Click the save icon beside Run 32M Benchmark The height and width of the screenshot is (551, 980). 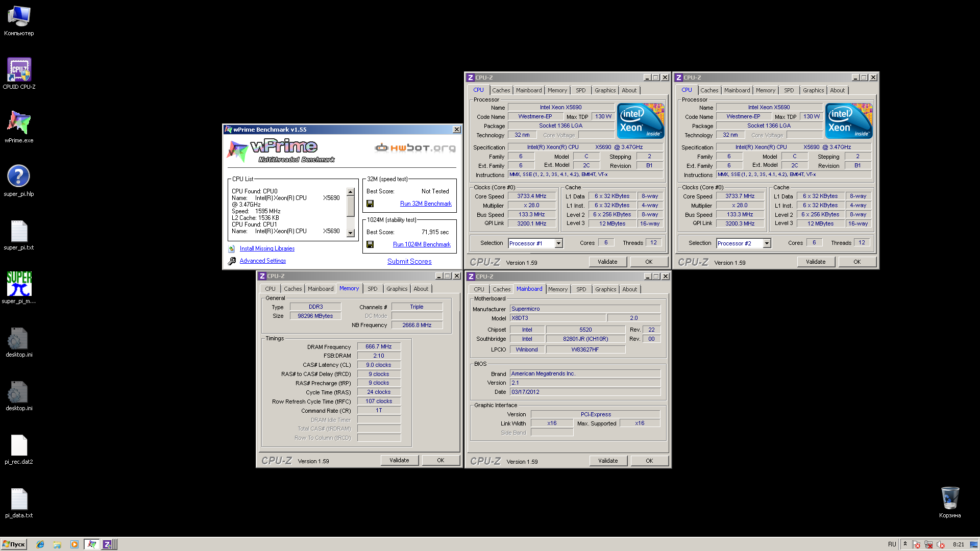click(x=370, y=204)
